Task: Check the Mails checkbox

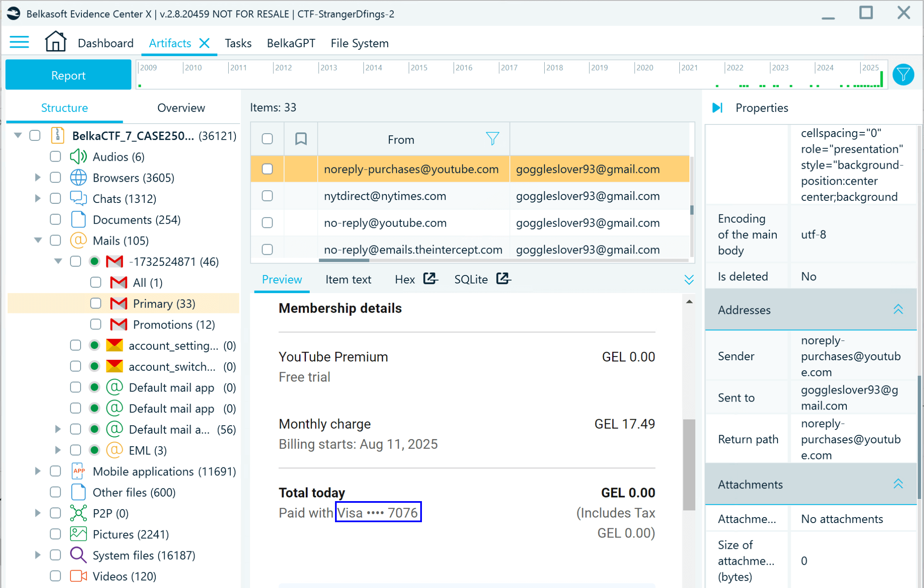Action: [x=55, y=240]
